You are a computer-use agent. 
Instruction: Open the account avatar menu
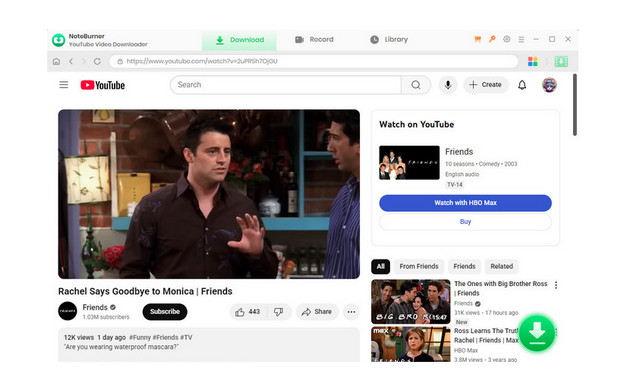point(549,85)
